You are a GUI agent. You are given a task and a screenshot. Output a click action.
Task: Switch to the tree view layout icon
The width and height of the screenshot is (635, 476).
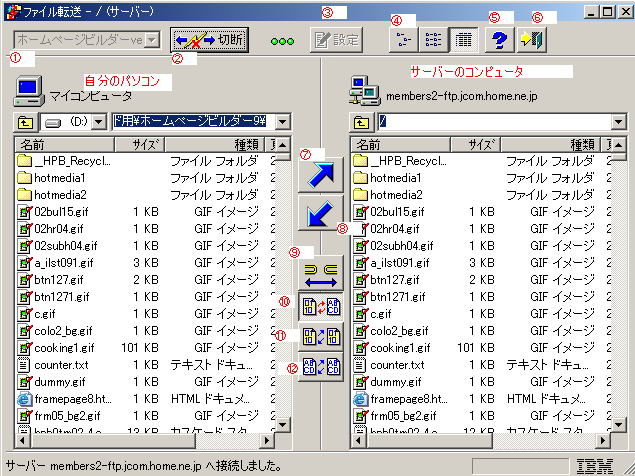tap(404, 40)
